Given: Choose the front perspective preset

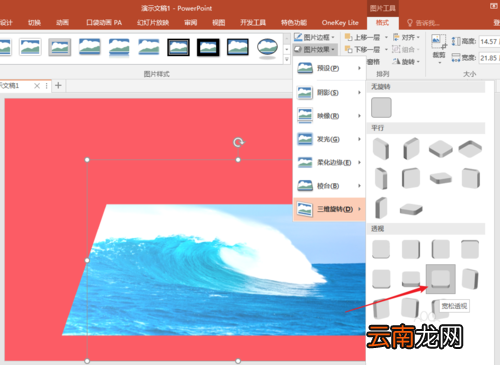Looking at the screenshot, I should [381, 249].
